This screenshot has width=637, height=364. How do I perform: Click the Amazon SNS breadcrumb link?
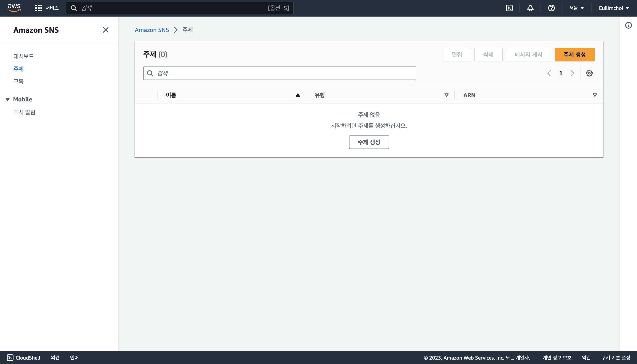[x=152, y=30]
